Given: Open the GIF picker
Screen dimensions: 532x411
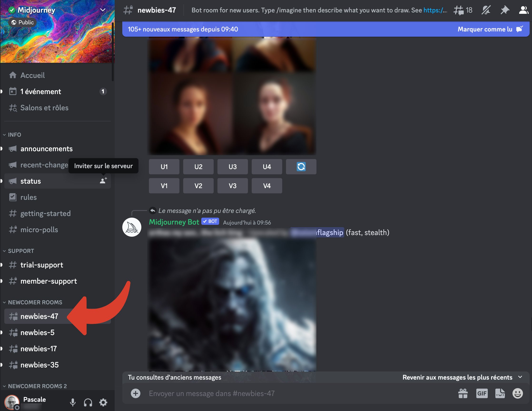Looking at the screenshot, I should (482, 393).
